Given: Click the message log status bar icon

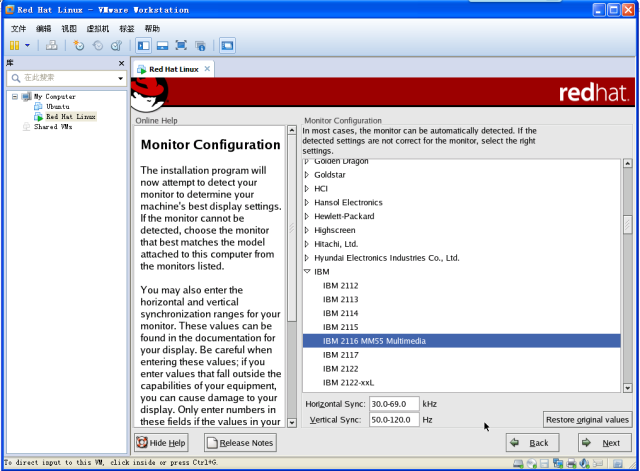Looking at the screenshot, I should pyautogui.click(x=618, y=463).
